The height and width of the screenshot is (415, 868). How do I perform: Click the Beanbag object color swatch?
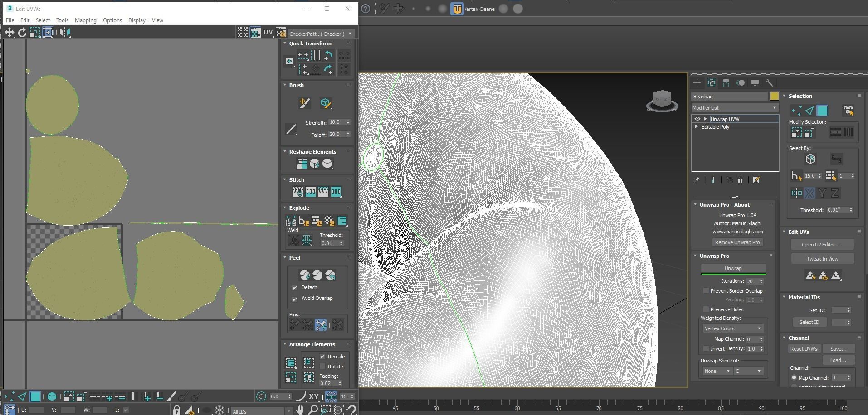[x=774, y=96]
